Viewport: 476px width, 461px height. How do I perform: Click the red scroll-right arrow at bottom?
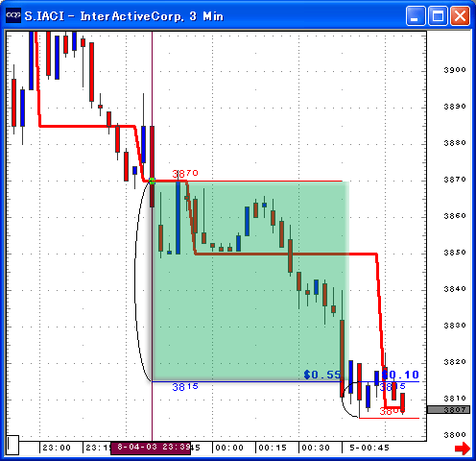(463, 448)
